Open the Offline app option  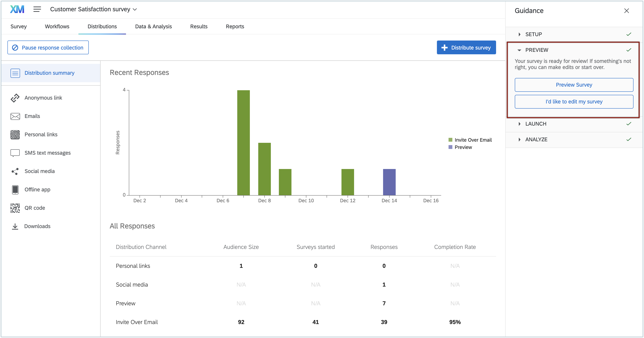(x=37, y=189)
